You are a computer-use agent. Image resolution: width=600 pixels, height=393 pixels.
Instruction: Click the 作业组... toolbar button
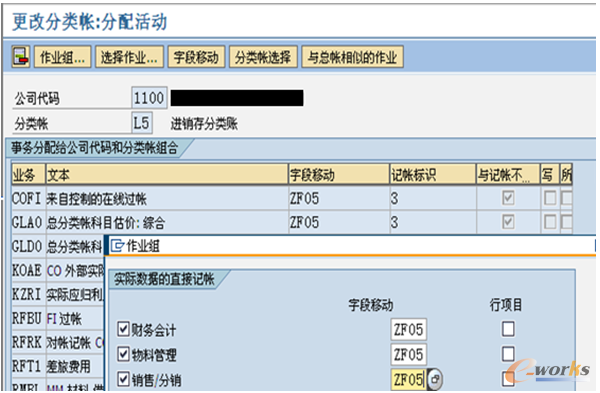tap(62, 57)
